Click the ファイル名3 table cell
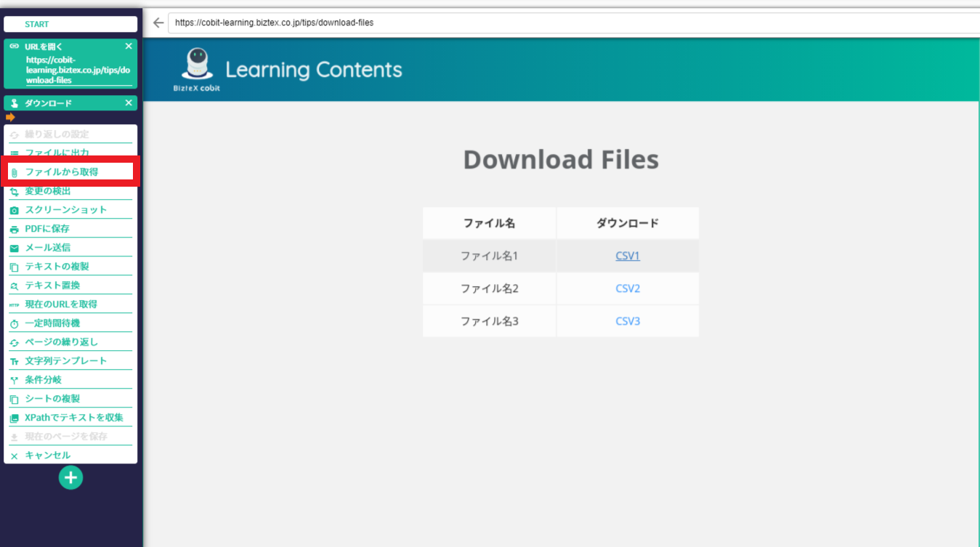Viewport: 980px width, 547px height. tap(490, 321)
